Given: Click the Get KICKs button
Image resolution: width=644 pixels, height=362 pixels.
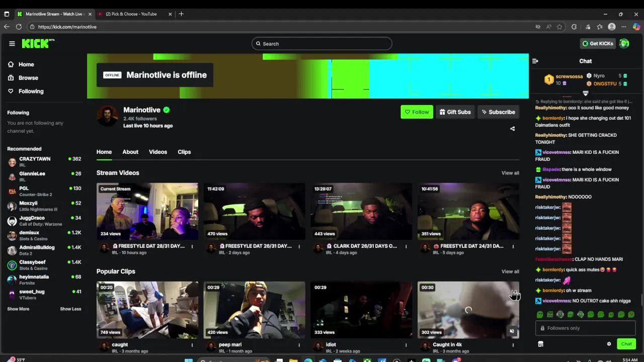Looking at the screenshot, I should click(598, 44).
